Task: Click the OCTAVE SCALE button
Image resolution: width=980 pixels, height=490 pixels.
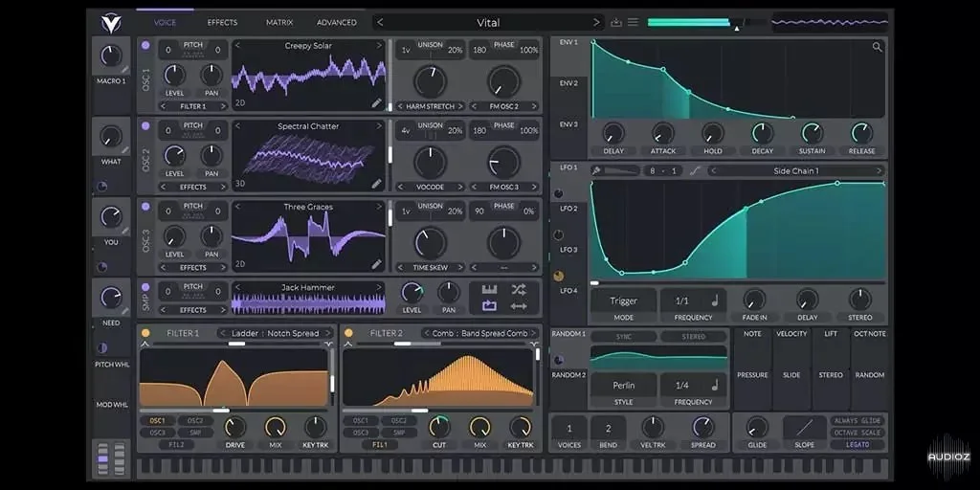Action: point(857,433)
